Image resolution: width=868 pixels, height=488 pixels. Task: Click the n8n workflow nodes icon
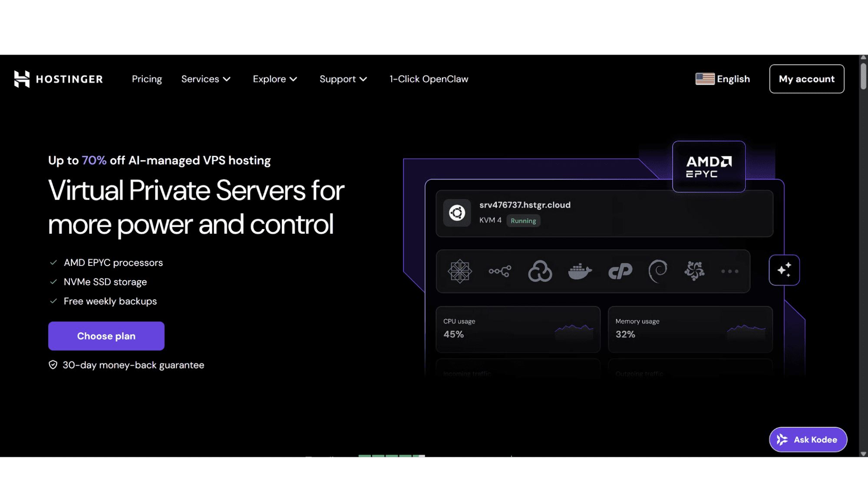coord(500,271)
